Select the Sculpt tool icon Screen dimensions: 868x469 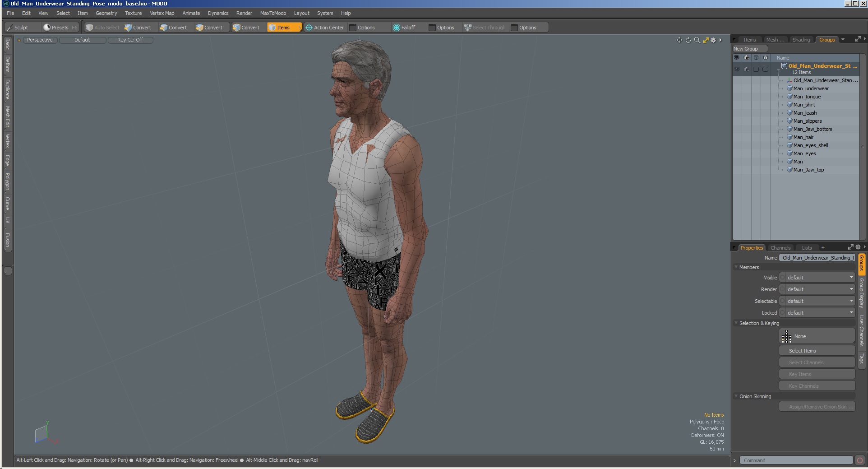coord(9,28)
